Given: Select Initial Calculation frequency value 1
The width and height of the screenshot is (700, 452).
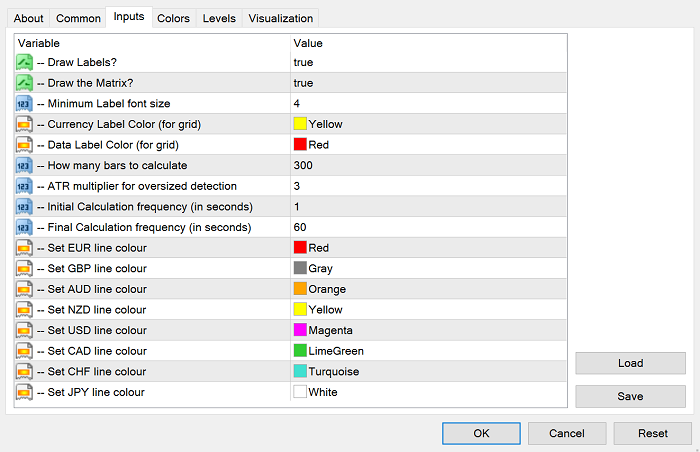Looking at the screenshot, I should coord(296,207).
